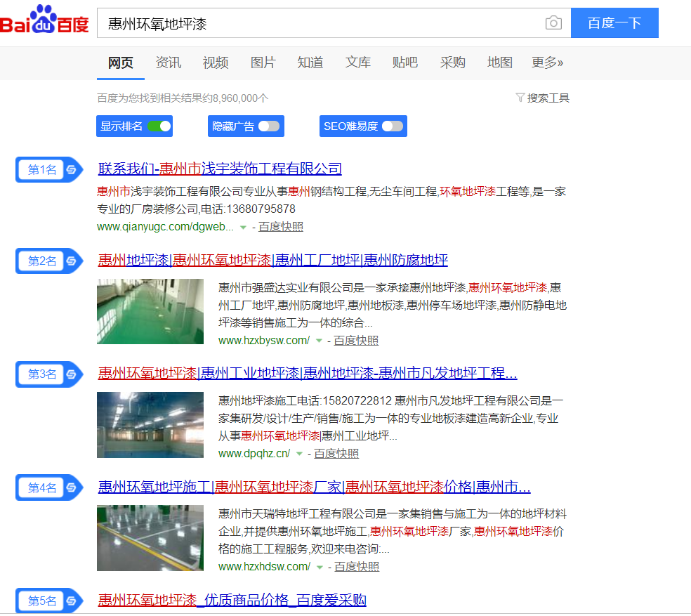Viewport: 691px width, 616px height.
Task: Click the 第2名 rank badge
Action: point(49,261)
